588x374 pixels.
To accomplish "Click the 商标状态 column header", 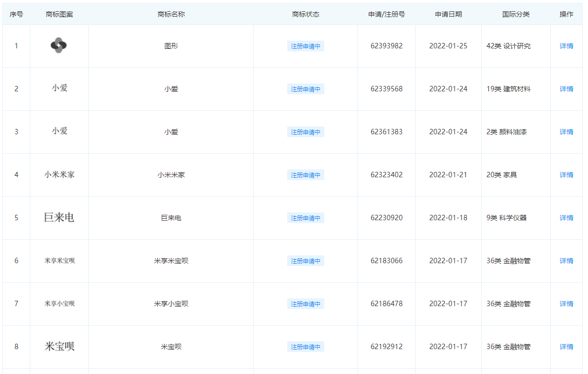I will (306, 14).
